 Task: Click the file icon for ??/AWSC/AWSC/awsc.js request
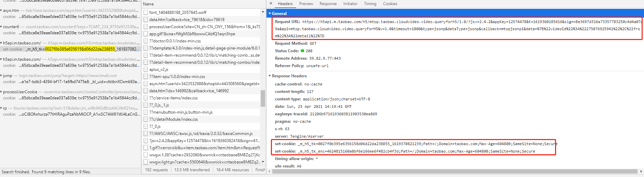tap(146, 133)
